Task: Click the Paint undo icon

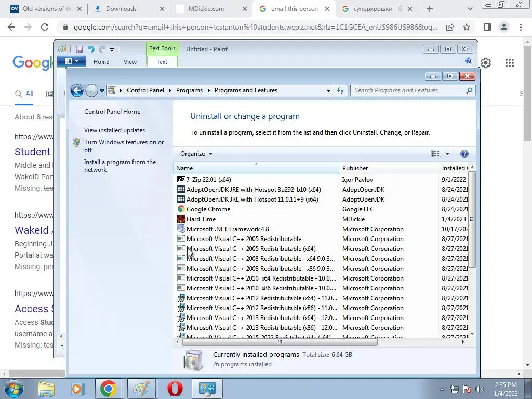Action: [91, 49]
